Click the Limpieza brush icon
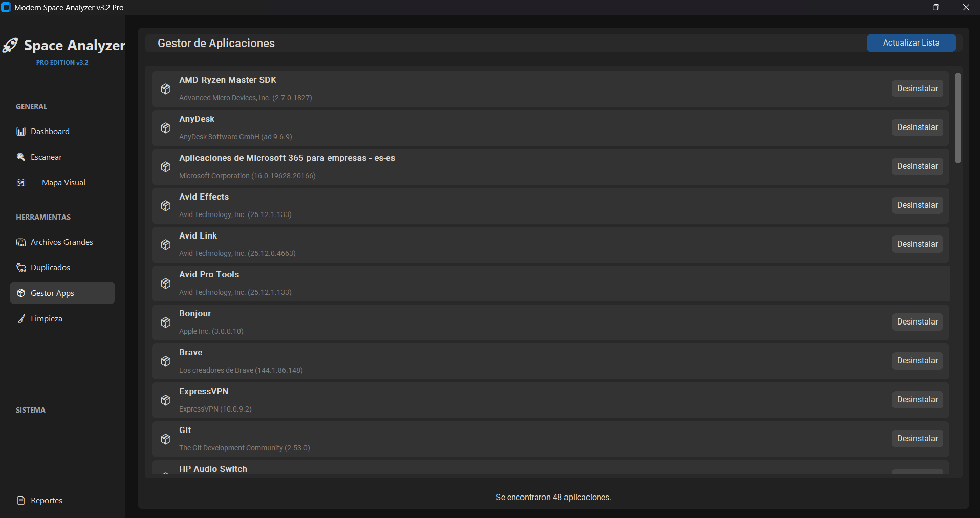The width and height of the screenshot is (980, 518). (20, 318)
